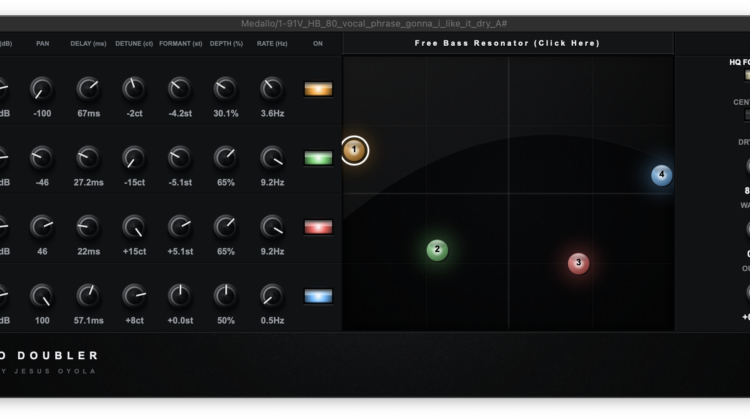750x420 pixels.
Task: Toggle voice 2 green ON switch
Action: [x=318, y=158]
